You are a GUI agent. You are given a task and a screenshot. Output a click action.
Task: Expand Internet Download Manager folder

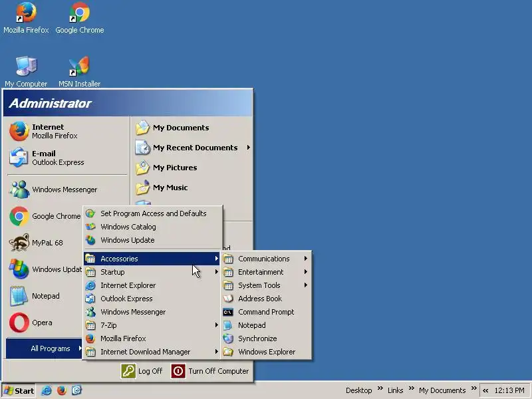click(152, 352)
